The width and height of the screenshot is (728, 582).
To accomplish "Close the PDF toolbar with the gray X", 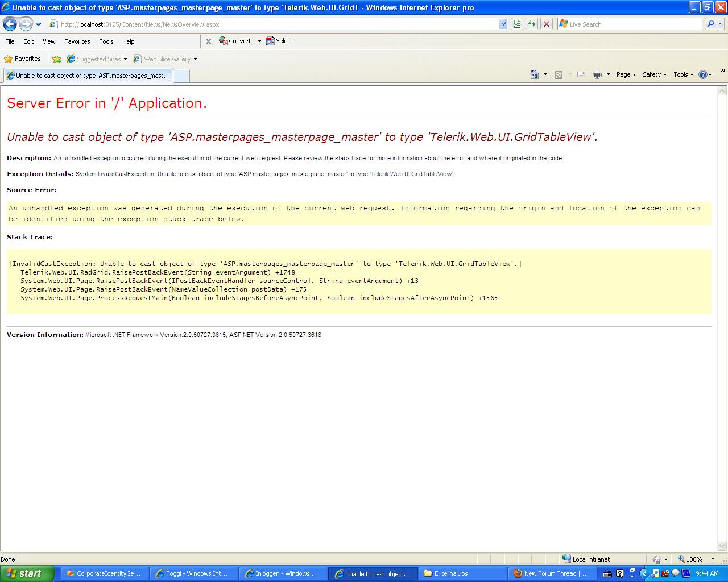I will [x=208, y=41].
